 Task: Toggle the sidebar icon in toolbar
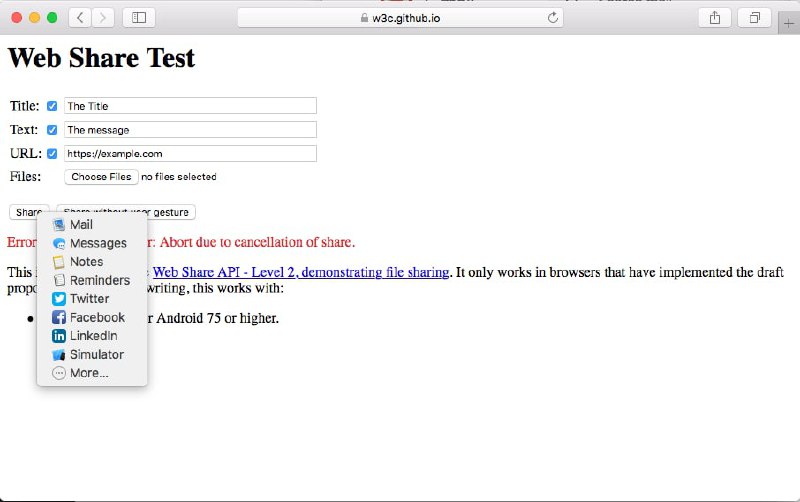(139, 18)
